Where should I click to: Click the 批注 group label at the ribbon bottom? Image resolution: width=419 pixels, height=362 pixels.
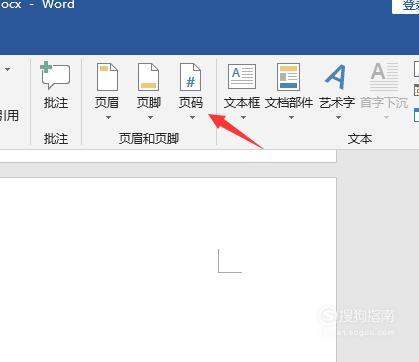[56, 138]
